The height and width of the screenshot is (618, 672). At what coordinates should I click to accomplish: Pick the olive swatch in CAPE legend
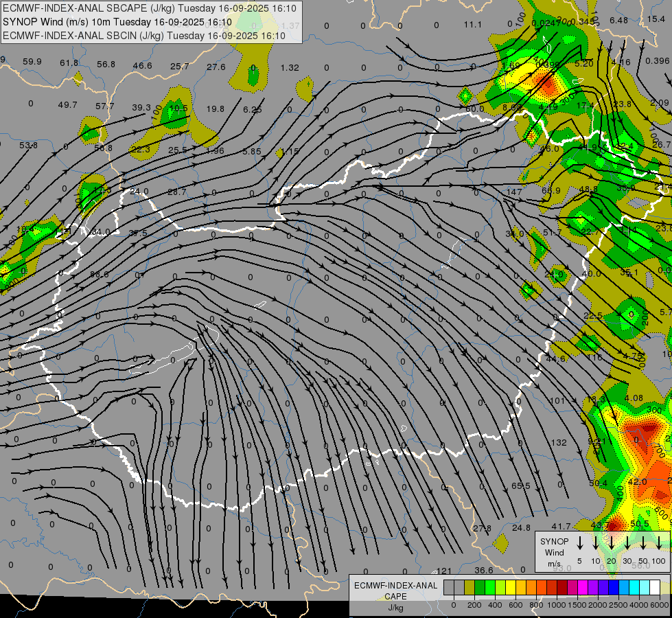[470, 588]
